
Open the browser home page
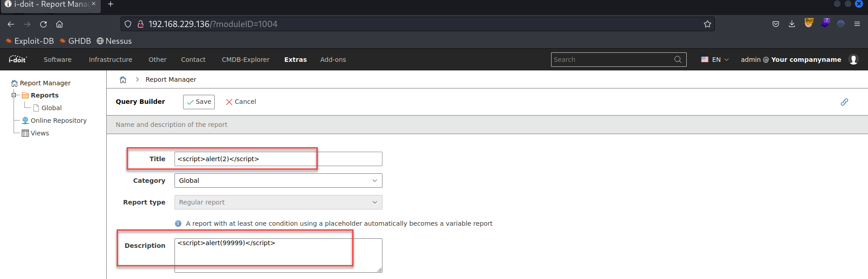pos(59,24)
